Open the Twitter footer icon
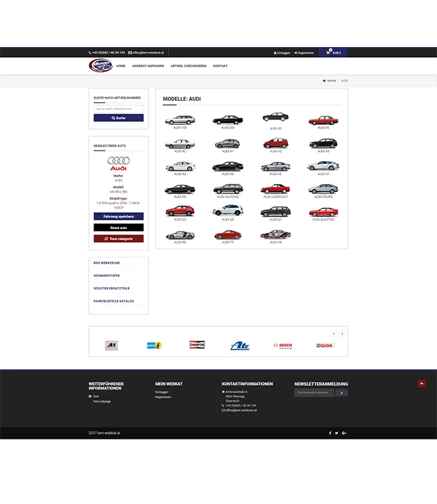 (336, 433)
